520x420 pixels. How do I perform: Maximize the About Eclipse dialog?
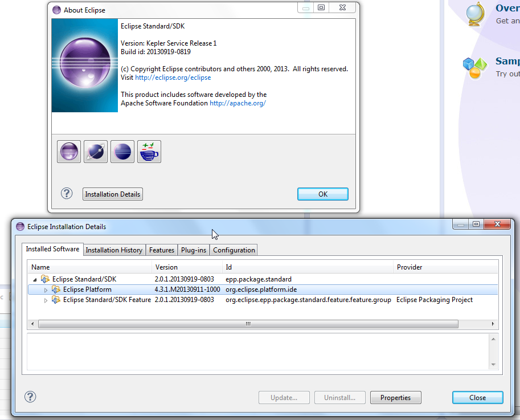click(x=321, y=7)
